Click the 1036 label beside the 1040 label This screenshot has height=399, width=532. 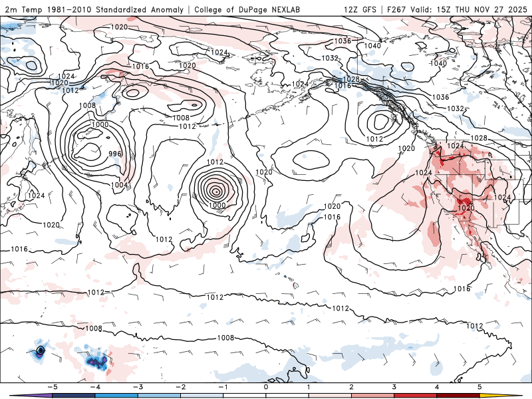pyautogui.click(x=342, y=41)
